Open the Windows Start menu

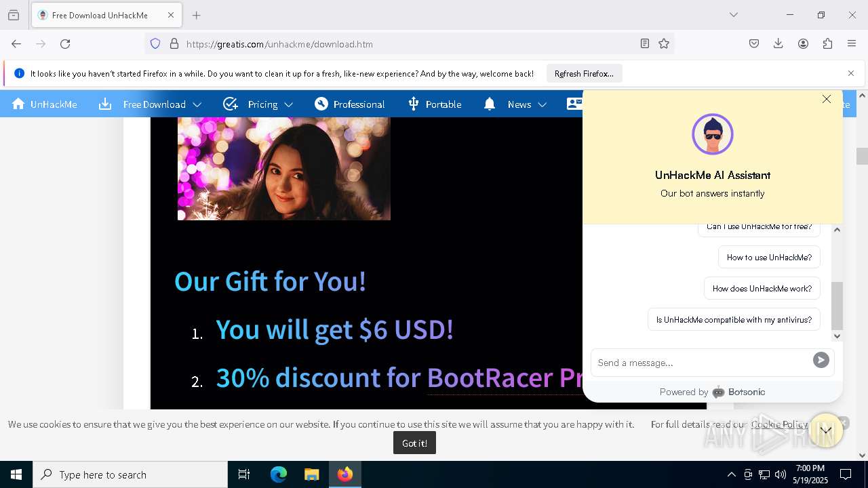[x=16, y=474]
